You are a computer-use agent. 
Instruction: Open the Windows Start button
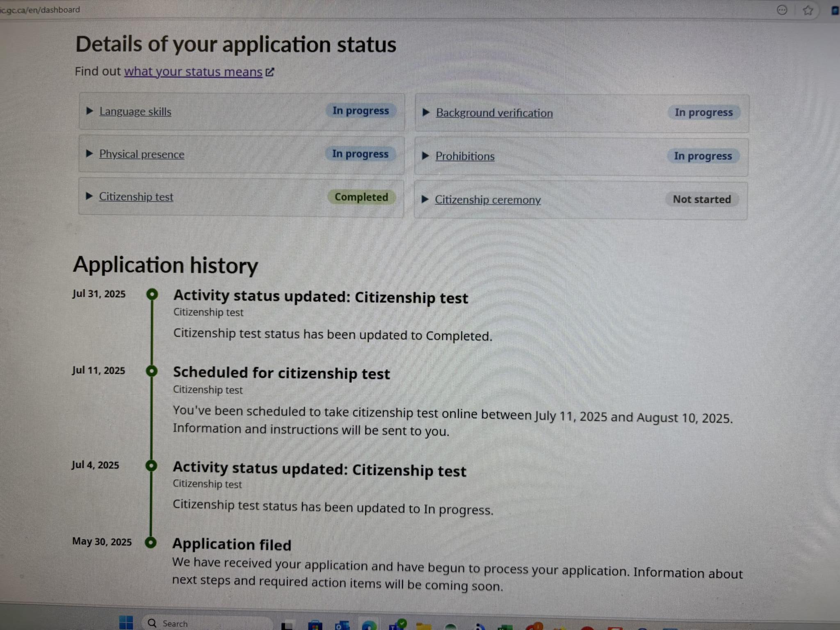pos(126,623)
